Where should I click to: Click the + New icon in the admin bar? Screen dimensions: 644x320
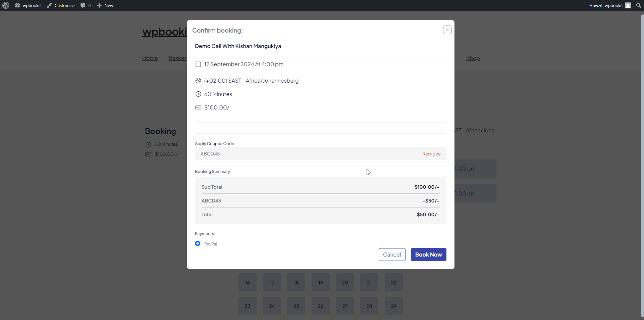99,5
